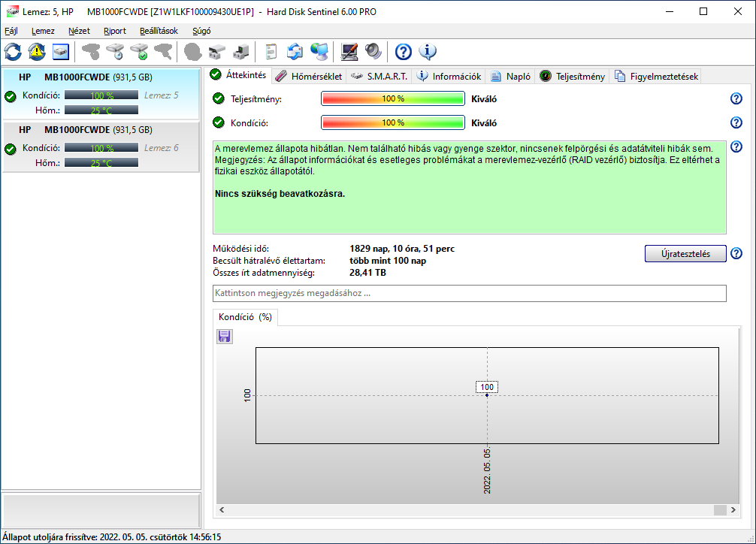Click the drive with blocks toolbar icon
Image resolution: width=756 pixels, height=544 pixels.
point(217,52)
